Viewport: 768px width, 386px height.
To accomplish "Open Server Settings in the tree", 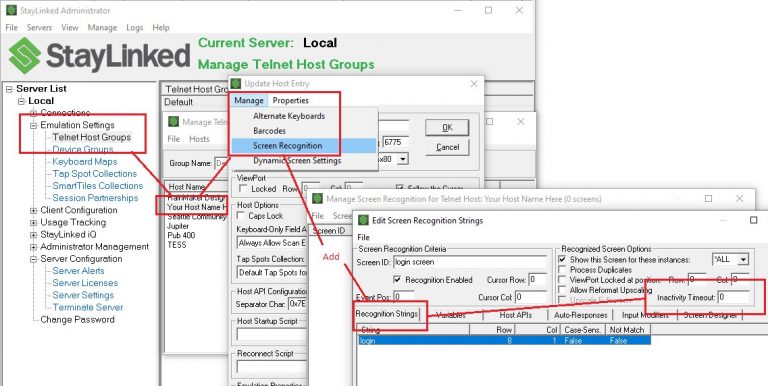I will click(83, 295).
